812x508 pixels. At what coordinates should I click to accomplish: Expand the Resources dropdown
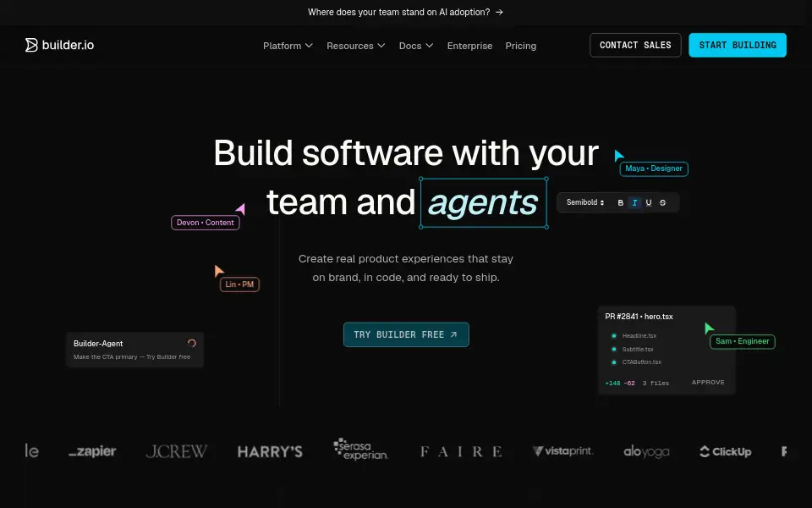click(356, 46)
